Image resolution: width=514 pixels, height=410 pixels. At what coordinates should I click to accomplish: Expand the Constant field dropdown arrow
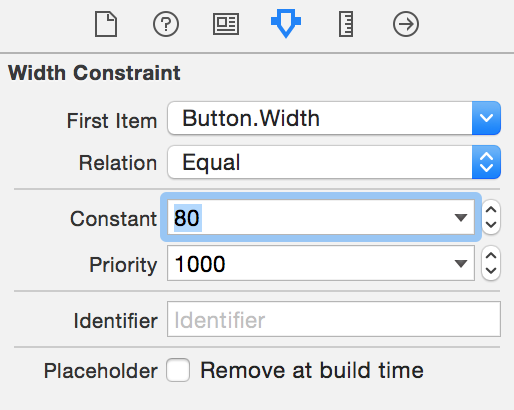(x=461, y=218)
